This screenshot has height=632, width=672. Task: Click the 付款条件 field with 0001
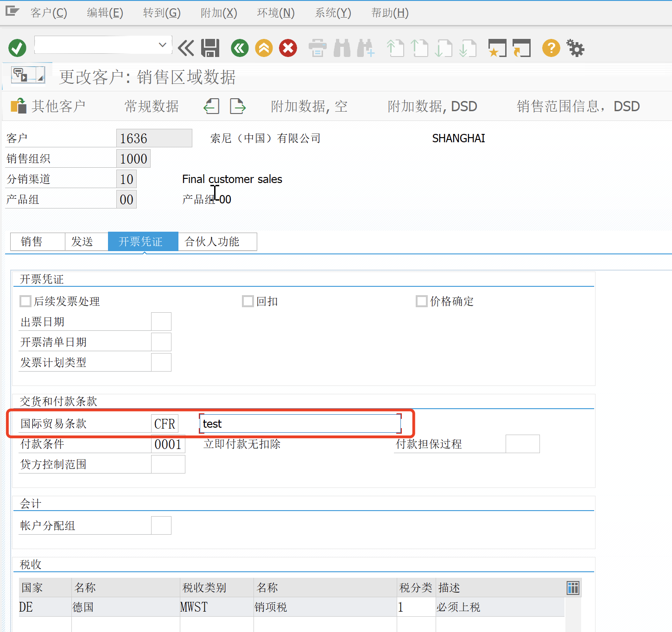coord(168,444)
